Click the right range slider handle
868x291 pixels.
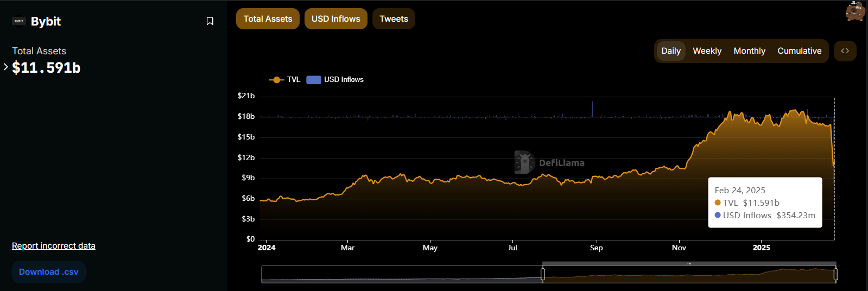point(835,274)
